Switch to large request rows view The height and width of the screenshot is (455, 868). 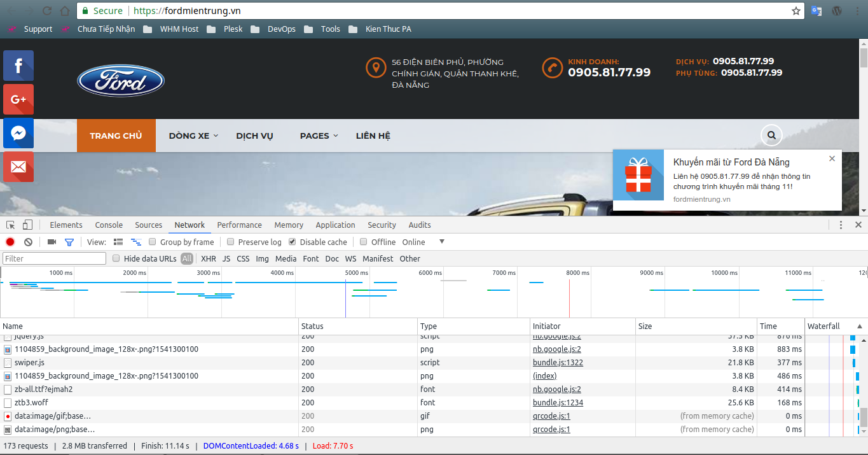118,242
